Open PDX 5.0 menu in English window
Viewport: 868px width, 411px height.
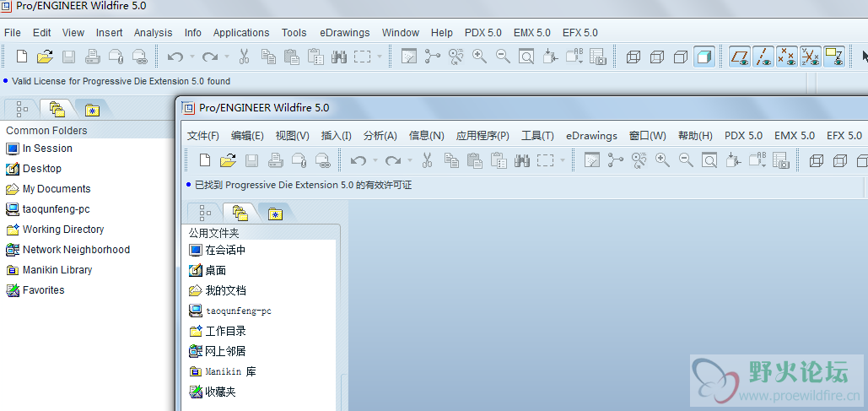click(x=483, y=33)
